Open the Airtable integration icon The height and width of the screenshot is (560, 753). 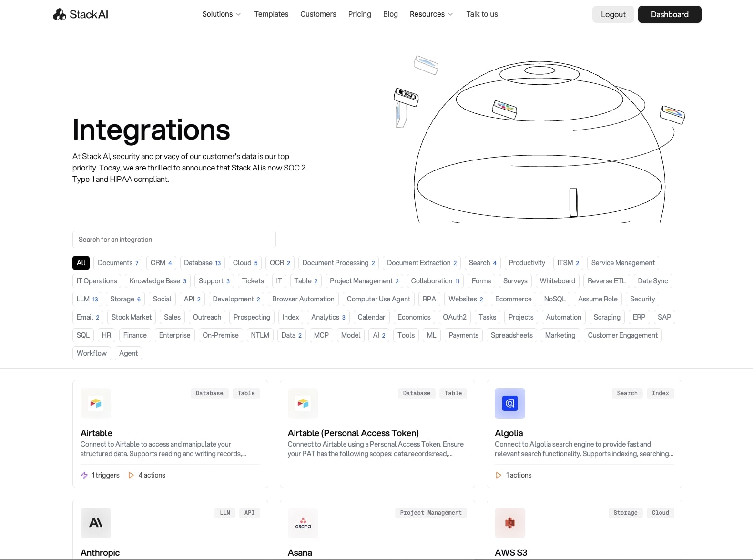click(x=96, y=403)
